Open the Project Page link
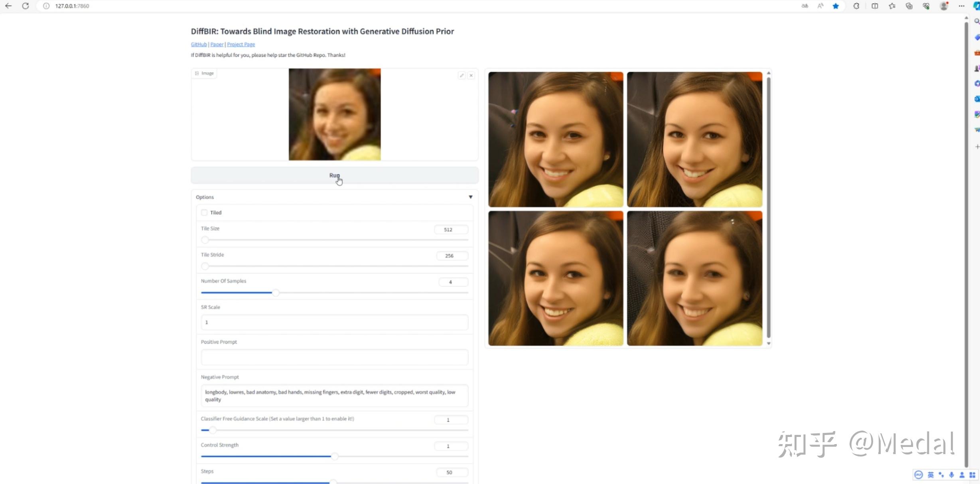The image size is (980, 484). tap(241, 44)
